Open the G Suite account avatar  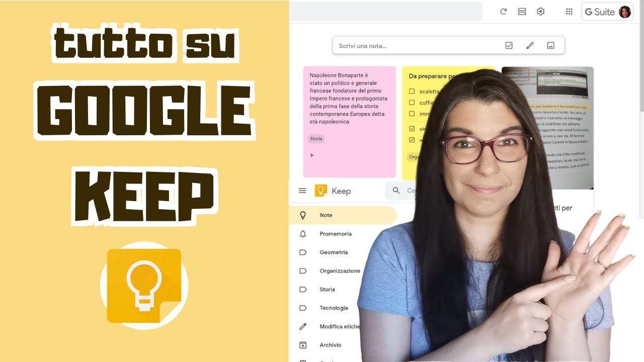pyautogui.click(x=625, y=12)
